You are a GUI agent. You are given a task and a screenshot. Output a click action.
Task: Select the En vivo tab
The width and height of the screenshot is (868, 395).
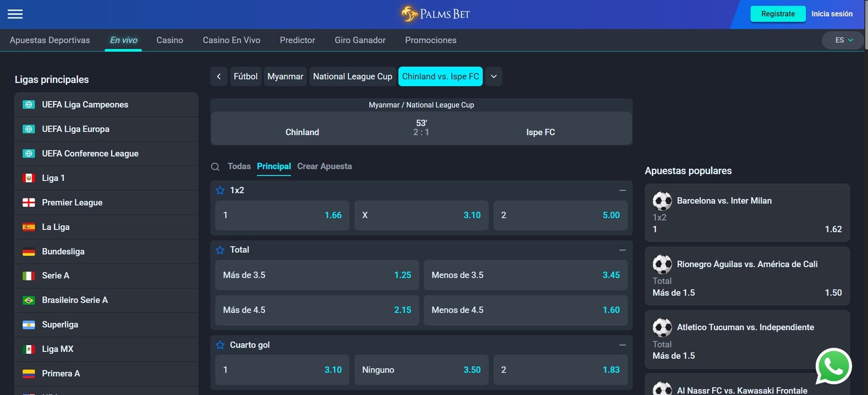point(124,40)
